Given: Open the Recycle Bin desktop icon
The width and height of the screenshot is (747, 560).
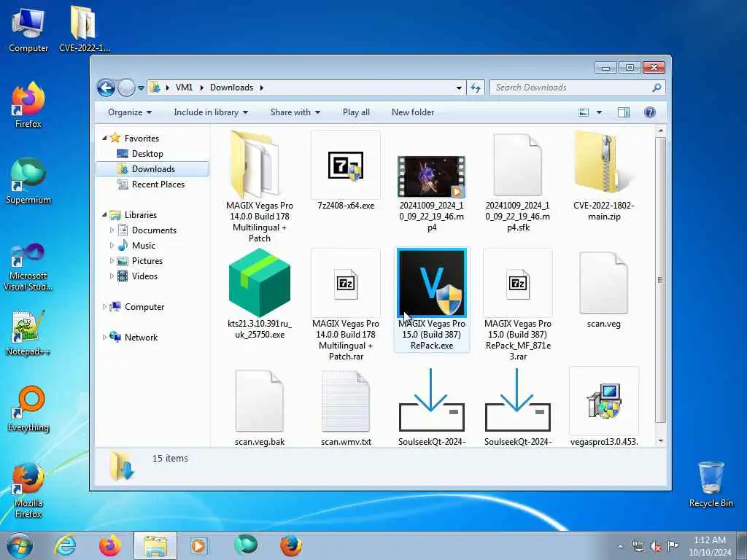Looking at the screenshot, I should pyautogui.click(x=711, y=484).
